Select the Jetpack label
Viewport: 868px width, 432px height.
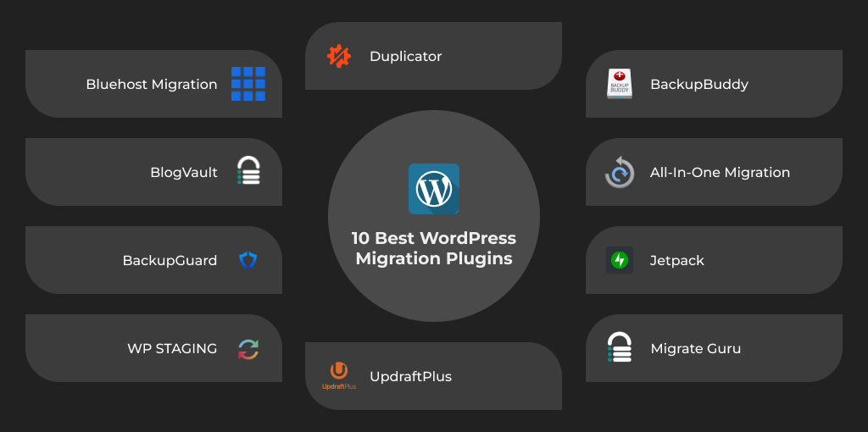point(677,261)
